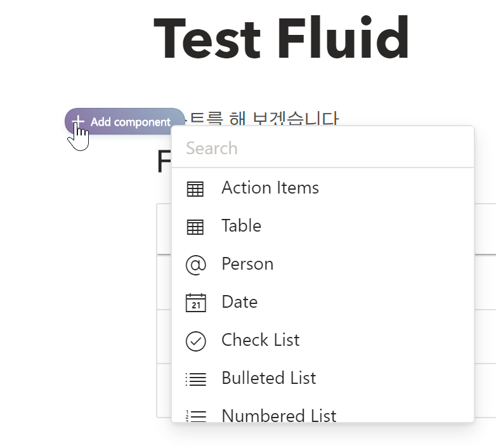Click the Test Fluid page title
The image size is (496, 448).
(281, 39)
